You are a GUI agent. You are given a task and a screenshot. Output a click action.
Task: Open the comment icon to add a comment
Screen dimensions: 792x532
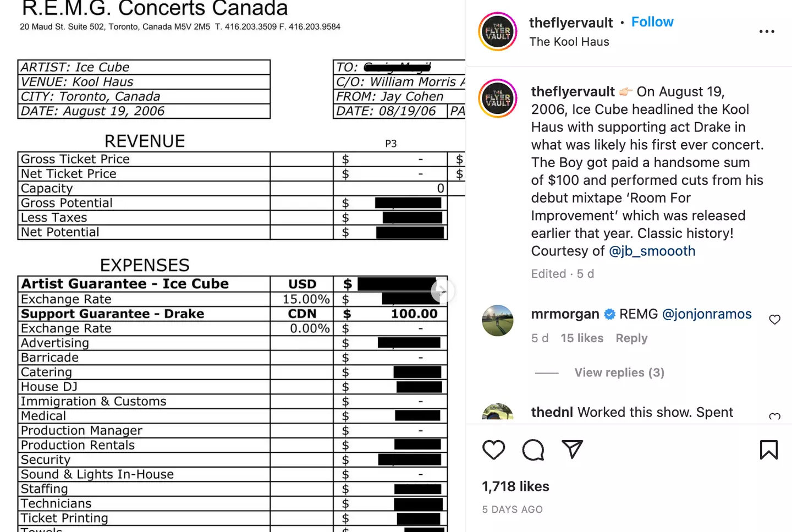click(532, 449)
